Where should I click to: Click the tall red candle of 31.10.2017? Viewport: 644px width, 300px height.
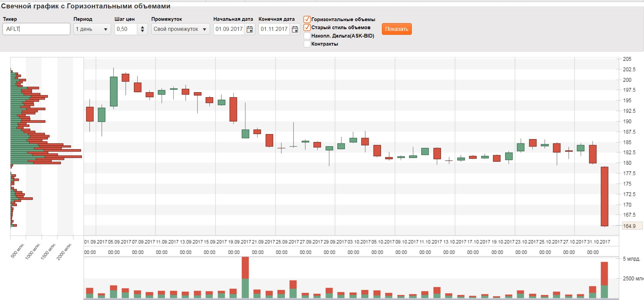pos(604,196)
